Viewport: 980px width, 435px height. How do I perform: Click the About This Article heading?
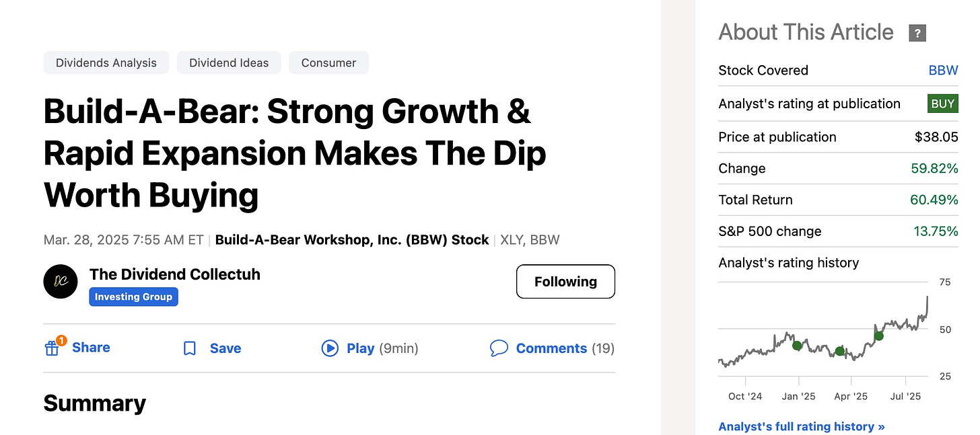tap(806, 32)
